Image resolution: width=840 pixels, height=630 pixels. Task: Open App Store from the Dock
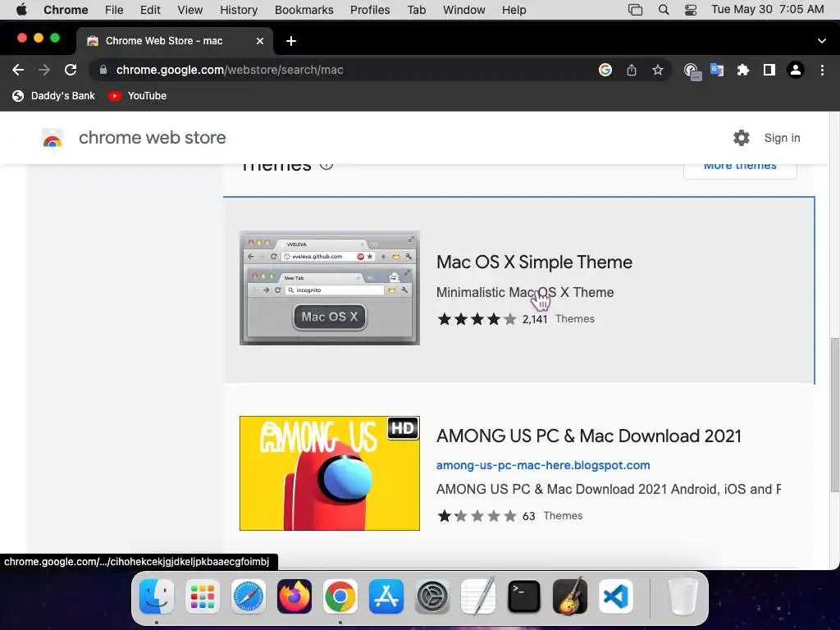386,596
